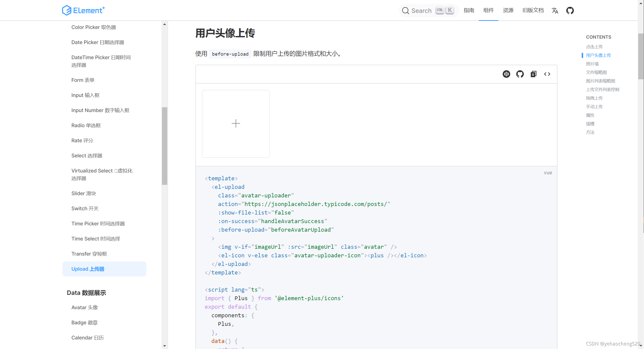Click the Element Plus logo
The image size is (644, 349).
[83, 10]
